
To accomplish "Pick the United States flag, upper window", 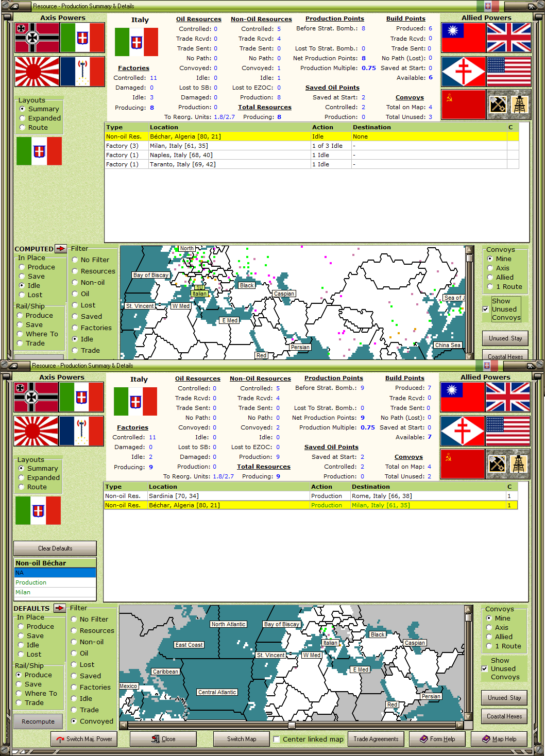I will [509, 72].
